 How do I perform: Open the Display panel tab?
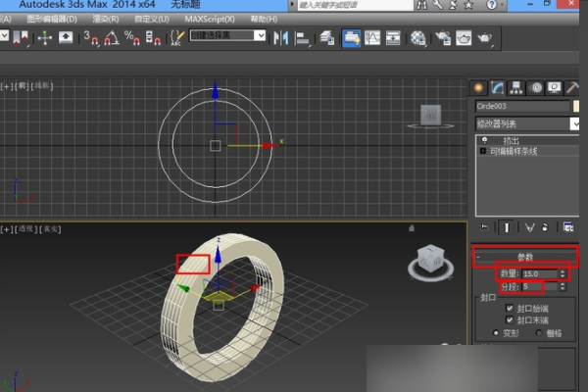click(555, 88)
